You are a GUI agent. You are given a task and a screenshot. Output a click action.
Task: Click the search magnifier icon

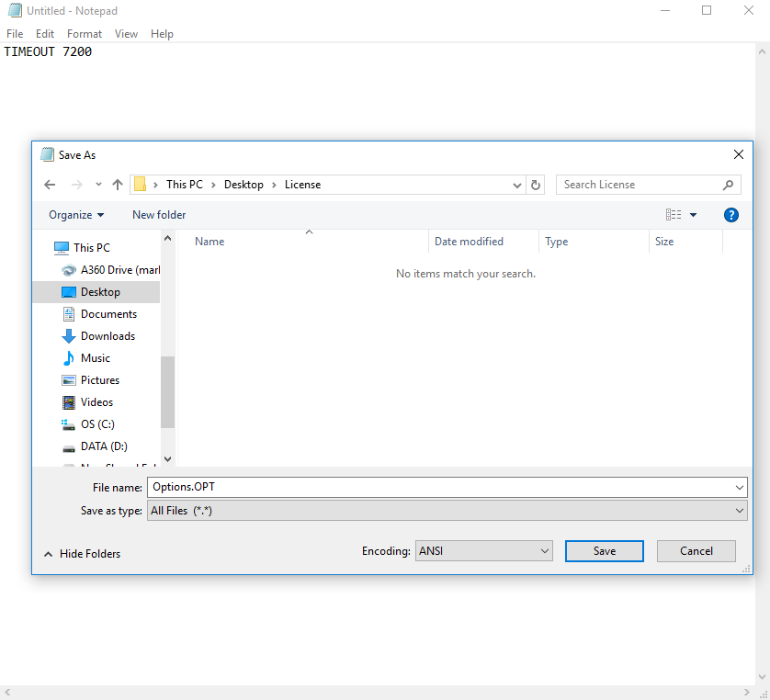[729, 185]
